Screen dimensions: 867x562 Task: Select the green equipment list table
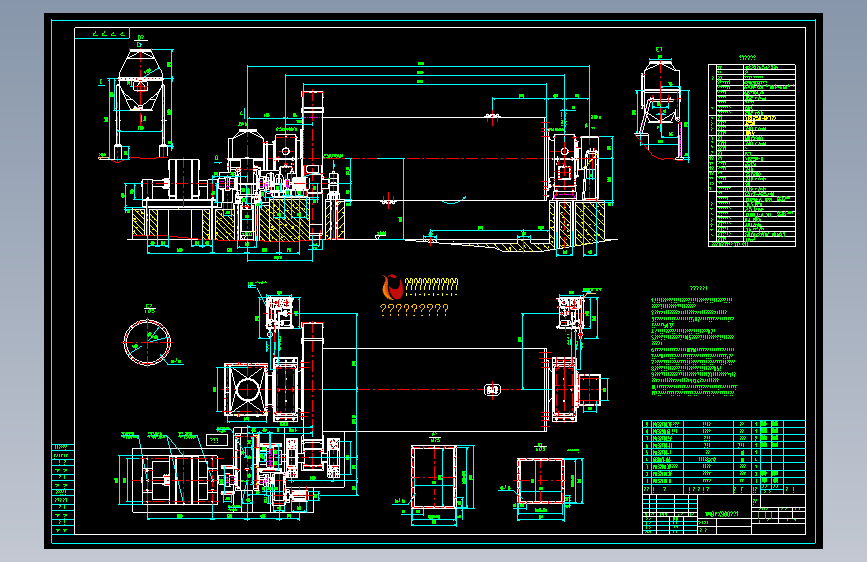[751, 155]
